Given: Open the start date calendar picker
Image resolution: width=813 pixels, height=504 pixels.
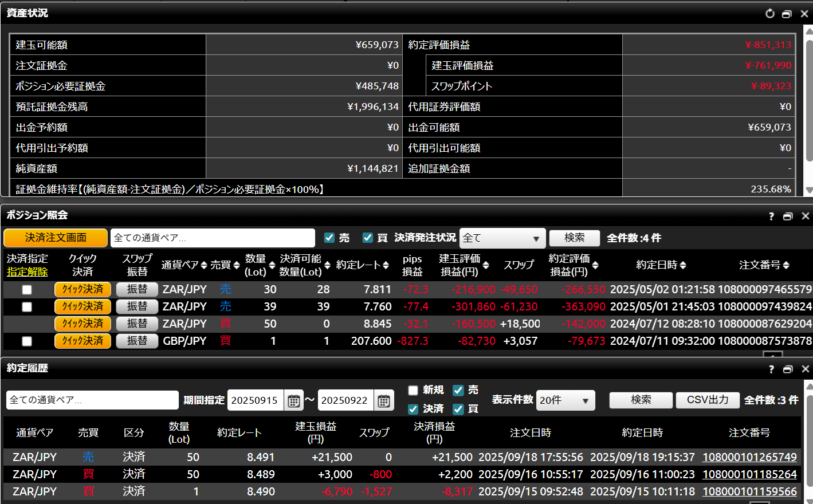Looking at the screenshot, I should [293, 400].
